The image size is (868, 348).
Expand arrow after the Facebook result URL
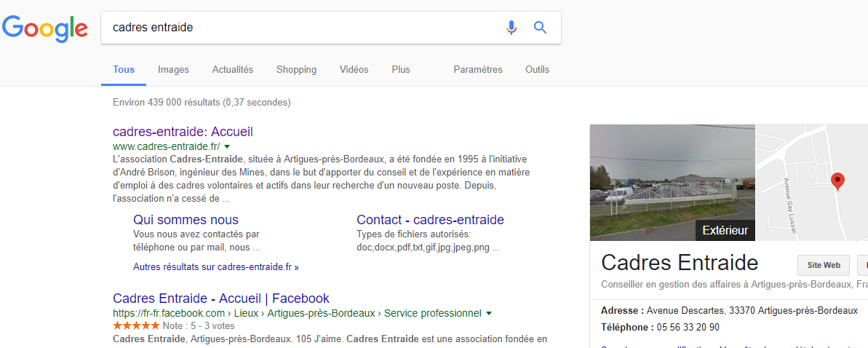tap(488, 314)
